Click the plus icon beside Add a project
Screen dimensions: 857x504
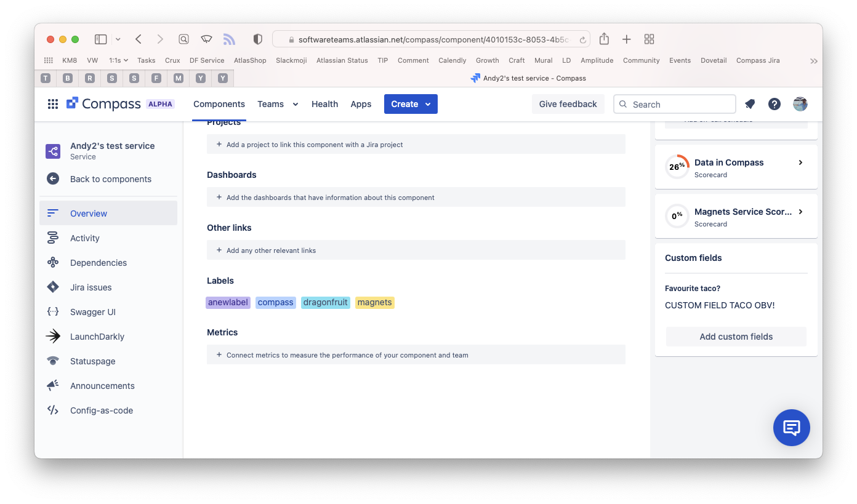[219, 145]
